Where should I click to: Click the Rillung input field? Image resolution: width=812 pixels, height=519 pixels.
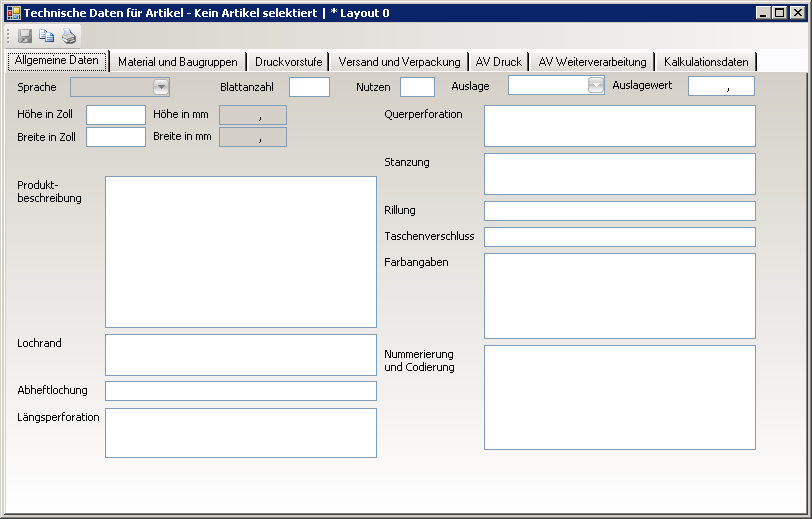[619, 211]
